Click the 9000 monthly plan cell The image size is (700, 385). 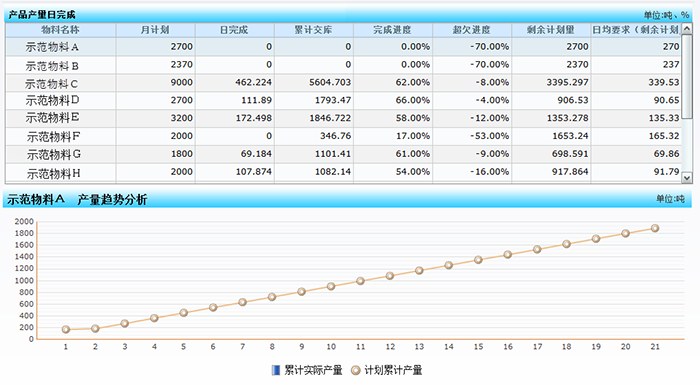point(155,83)
